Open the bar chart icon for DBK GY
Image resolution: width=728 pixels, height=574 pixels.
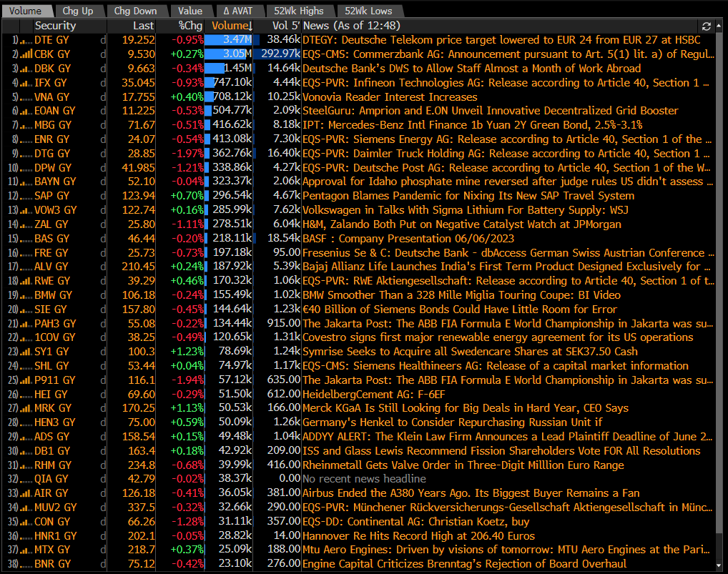(26, 69)
